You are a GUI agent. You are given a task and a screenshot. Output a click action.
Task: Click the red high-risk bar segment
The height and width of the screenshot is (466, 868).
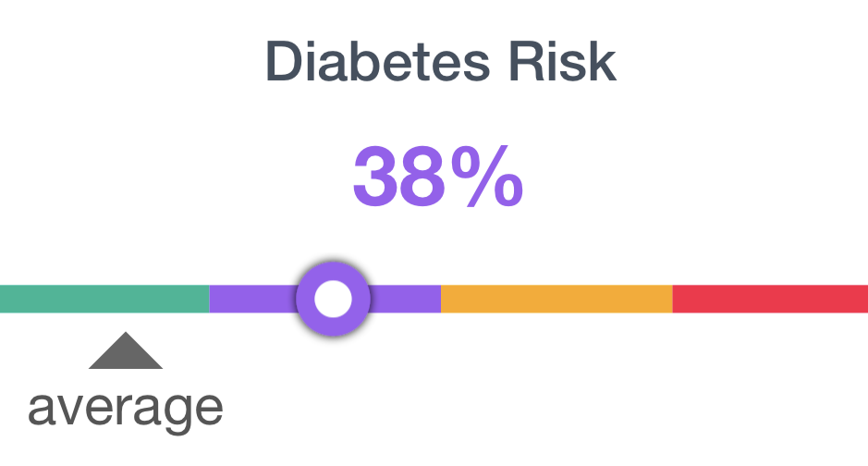(x=770, y=299)
